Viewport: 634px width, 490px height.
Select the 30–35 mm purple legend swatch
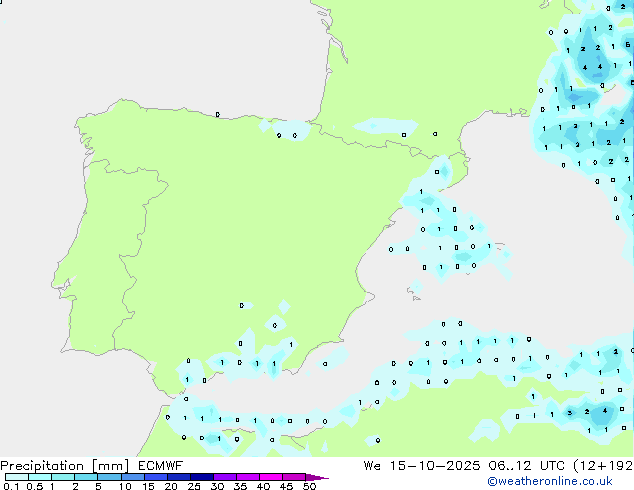coord(225,477)
